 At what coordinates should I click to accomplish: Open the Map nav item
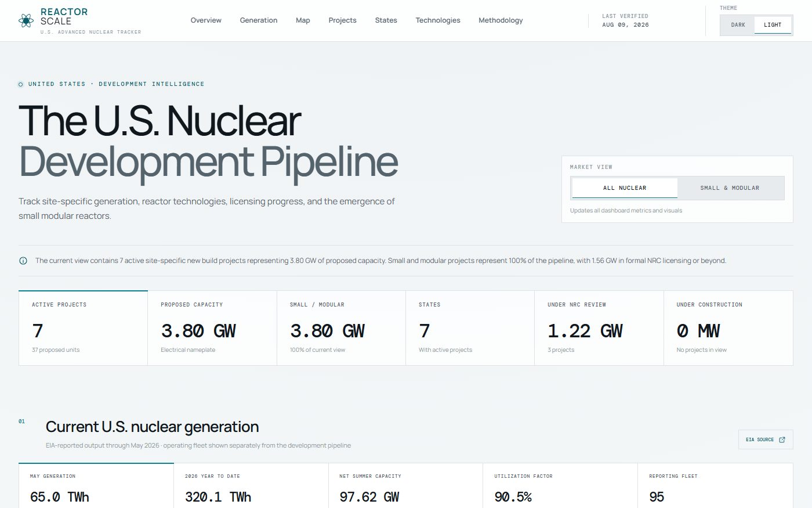click(x=303, y=20)
